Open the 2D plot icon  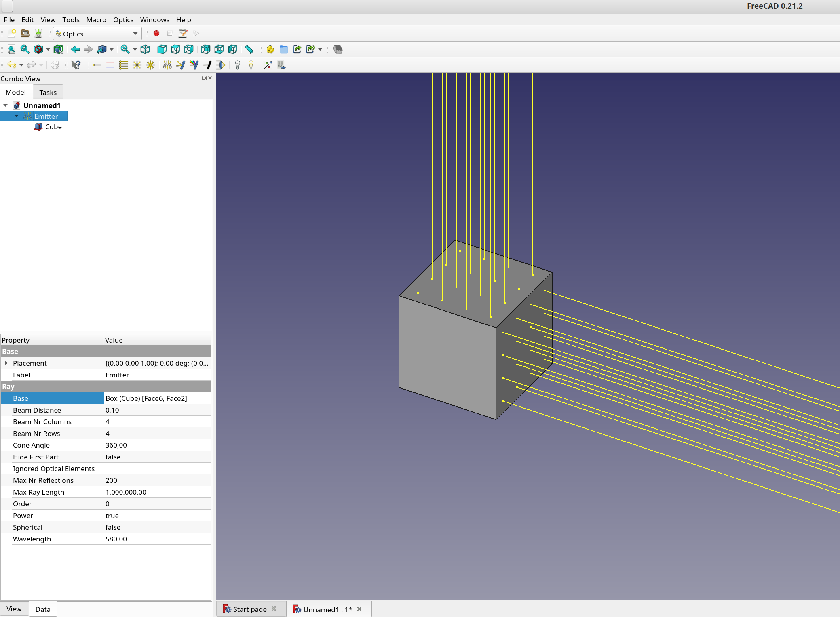click(268, 65)
